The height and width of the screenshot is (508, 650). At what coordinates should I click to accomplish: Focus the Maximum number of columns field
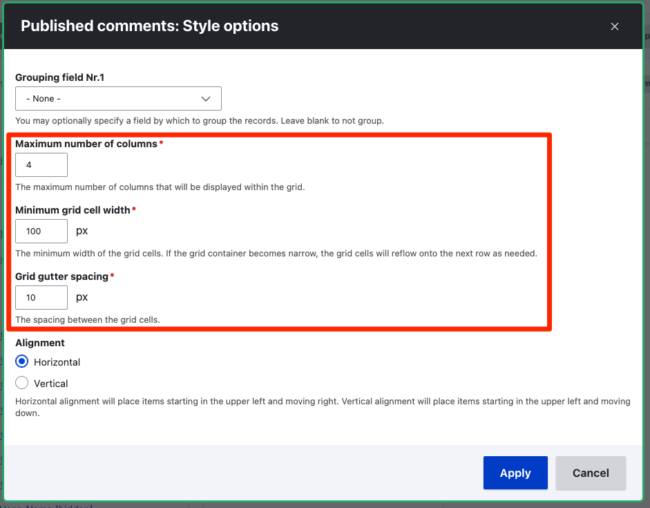[41, 165]
